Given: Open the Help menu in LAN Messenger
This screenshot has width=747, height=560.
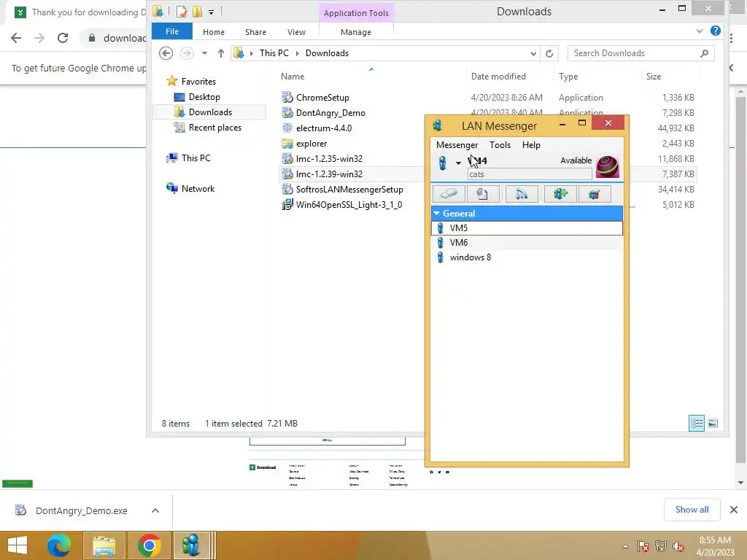Looking at the screenshot, I should pyautogui.click(x=531, y=145).
